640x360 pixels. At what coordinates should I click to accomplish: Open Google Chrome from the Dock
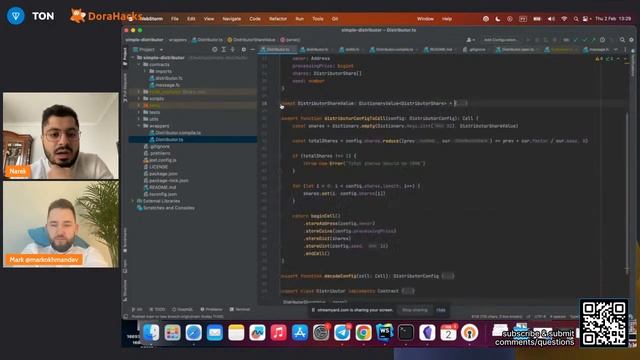click(x=363, y=333)
